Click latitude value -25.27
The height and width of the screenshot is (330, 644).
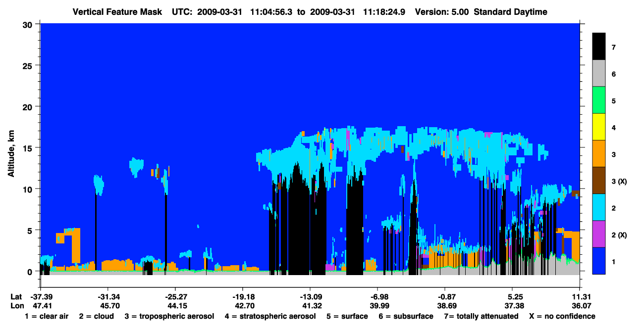click(175, 297)
